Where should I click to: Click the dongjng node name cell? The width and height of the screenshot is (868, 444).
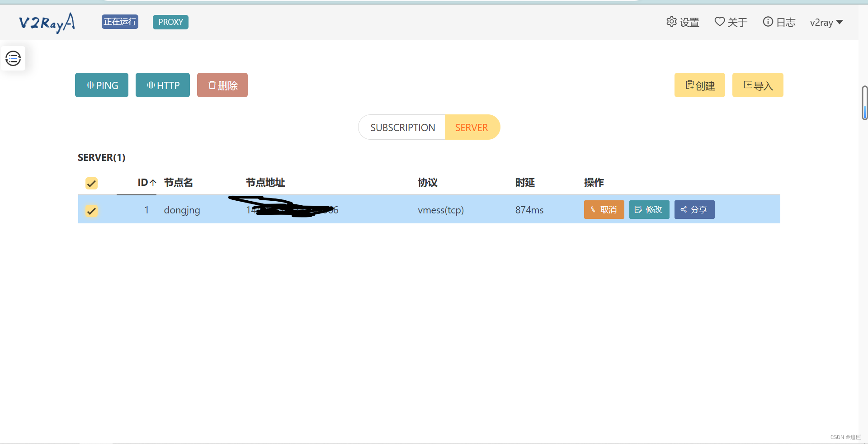[182, 210]
